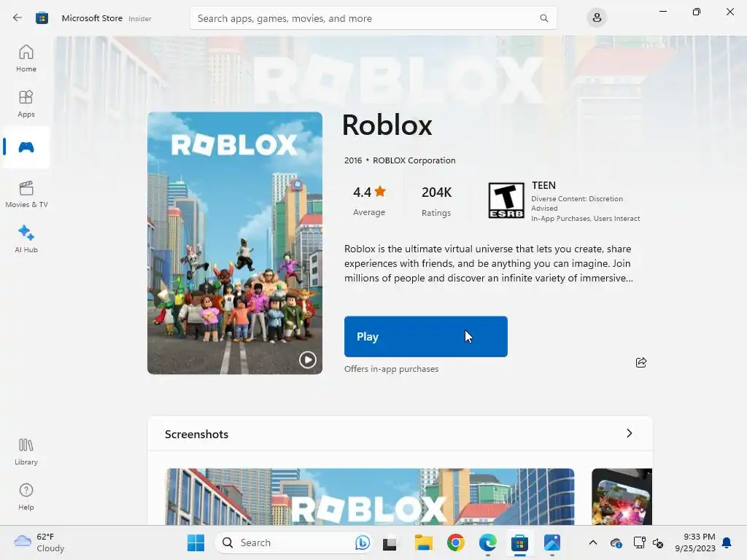747x560 pixels.
Task: Open Movies & TV section
Action: pyautogui.click(x=26, y=194)
